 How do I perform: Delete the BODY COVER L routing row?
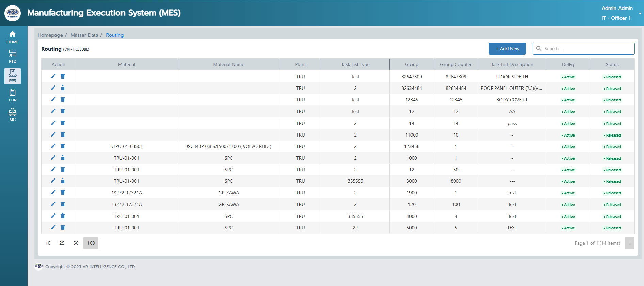click(x=63, y=99)
